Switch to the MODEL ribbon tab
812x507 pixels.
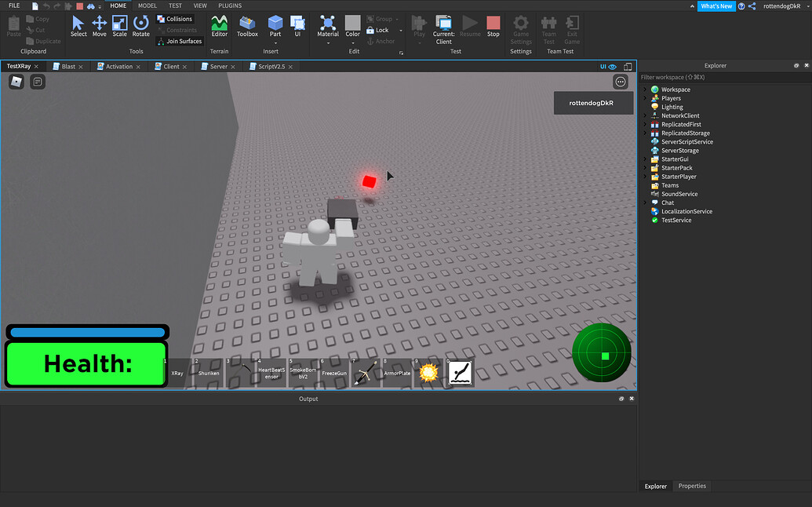147,5
